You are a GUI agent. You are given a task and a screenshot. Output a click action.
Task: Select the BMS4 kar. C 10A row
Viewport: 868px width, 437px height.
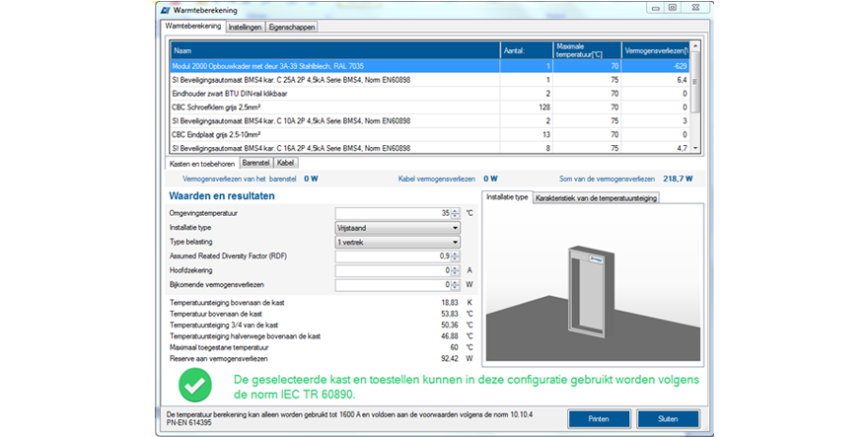coord(430,120)
